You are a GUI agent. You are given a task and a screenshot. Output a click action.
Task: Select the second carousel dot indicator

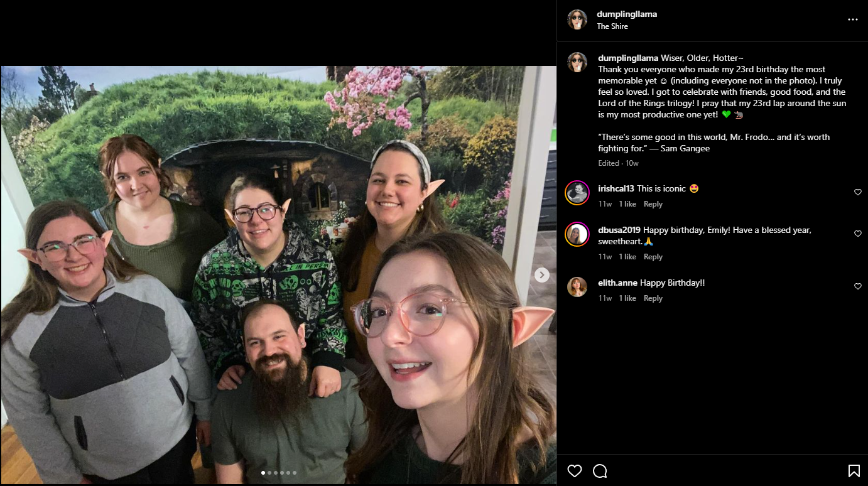(269, 473)
